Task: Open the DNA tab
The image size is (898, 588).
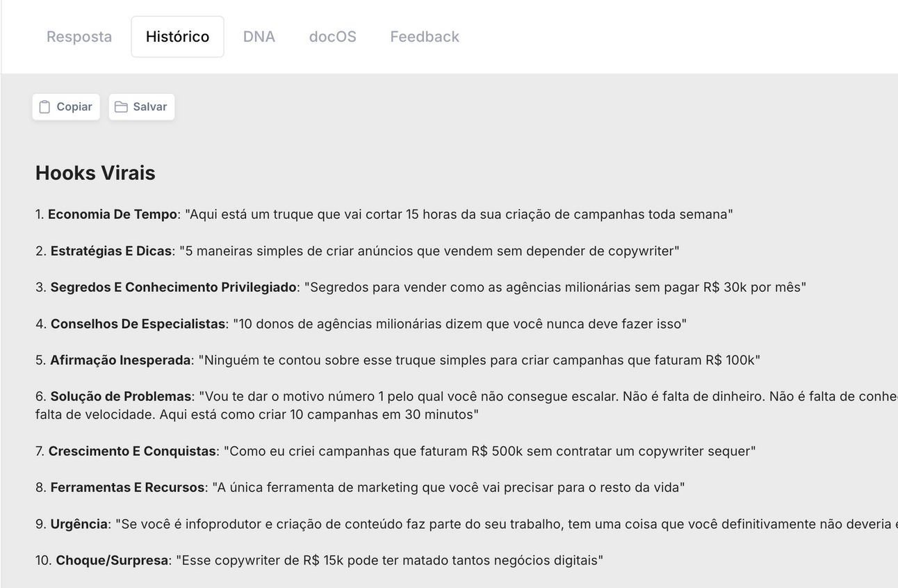Action: pyautogui.click(x=259, y=37)
